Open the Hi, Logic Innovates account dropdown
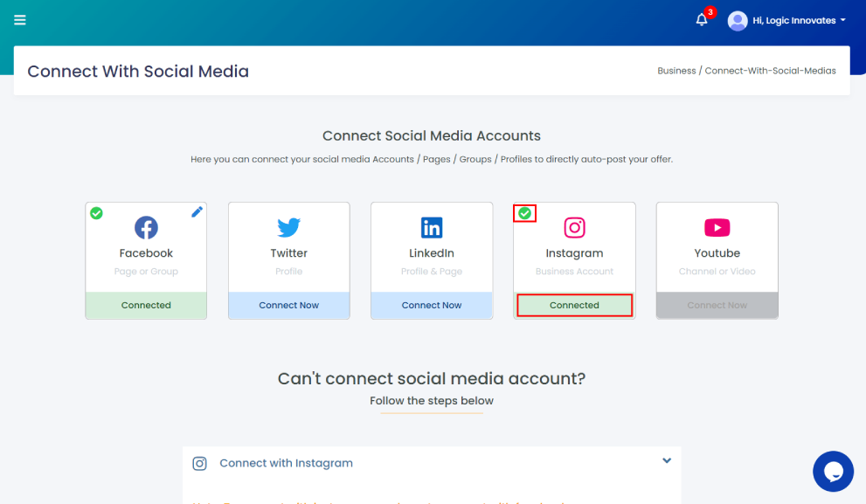Screen dimensions: 866x504 pos(799,20)
